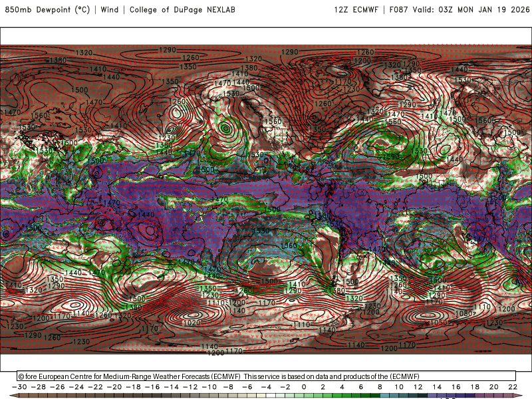
Task: Click the "10" color scale label
Action: coord(399,387)
